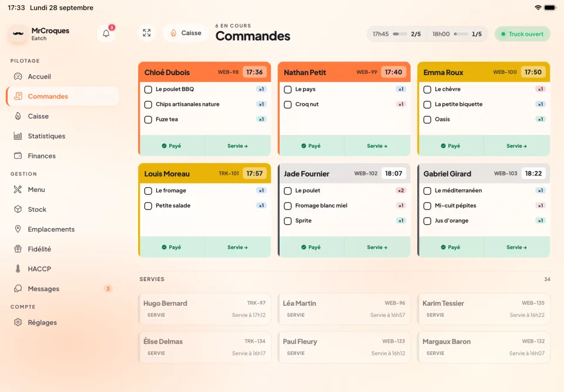This screenshot has height=392, width=564.
Task: Mark Chloé Dubois order as Servie
Action: [237, 146]
